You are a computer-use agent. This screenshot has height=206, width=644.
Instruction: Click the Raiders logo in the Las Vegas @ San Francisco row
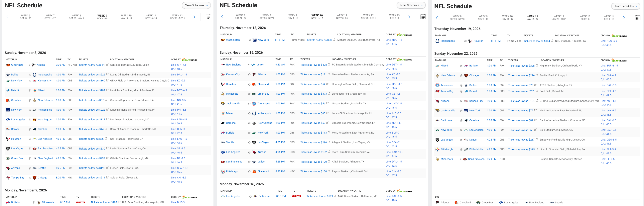tap(8, 149)
